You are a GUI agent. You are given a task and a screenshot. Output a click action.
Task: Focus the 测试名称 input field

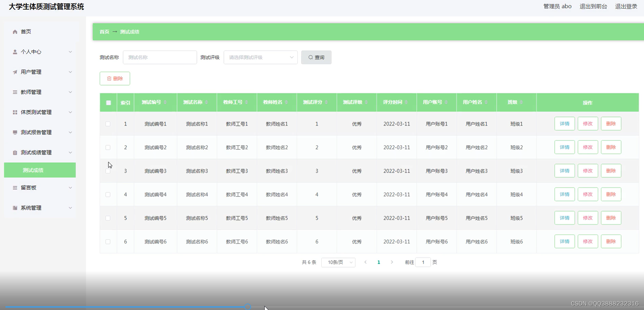(160, 57)
